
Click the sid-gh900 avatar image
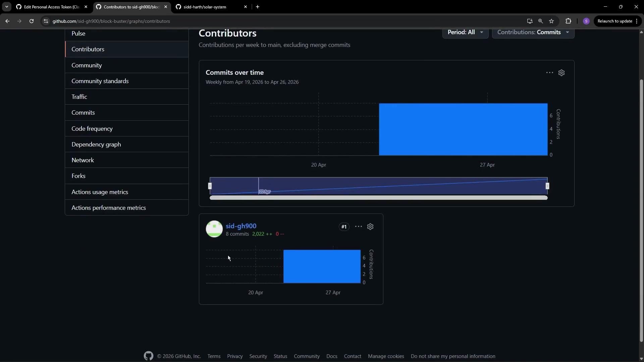coord(214,229)
